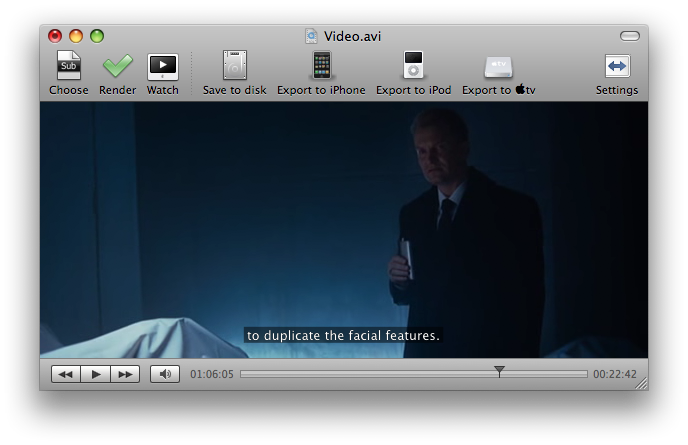Click the fast-forward button

[x=125, y=374]
